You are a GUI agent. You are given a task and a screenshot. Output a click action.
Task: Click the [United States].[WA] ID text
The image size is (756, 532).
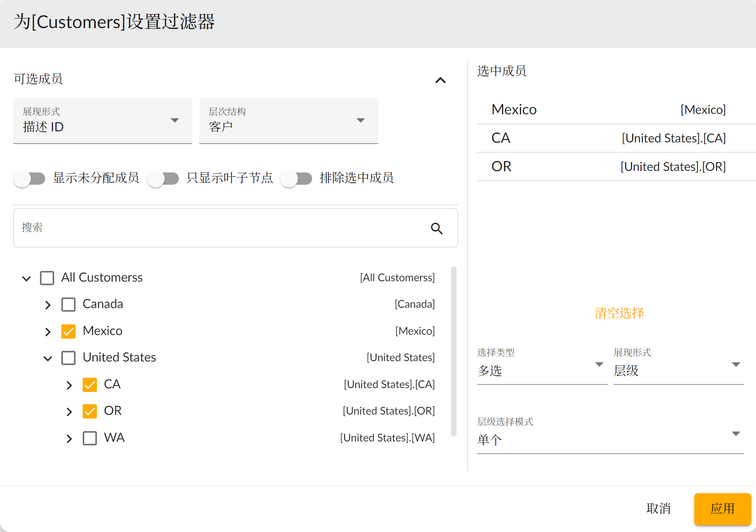387,437
